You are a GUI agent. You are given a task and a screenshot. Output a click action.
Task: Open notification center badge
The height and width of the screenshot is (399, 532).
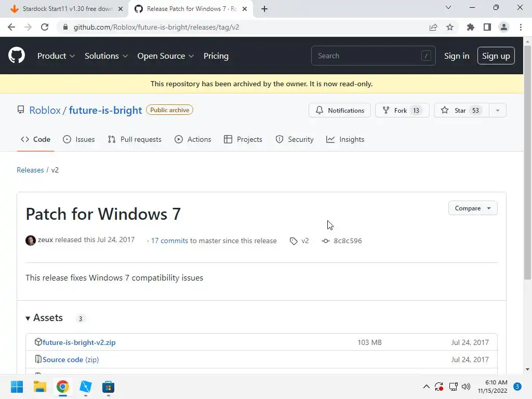pyautogui.click(x=517, y=387)
